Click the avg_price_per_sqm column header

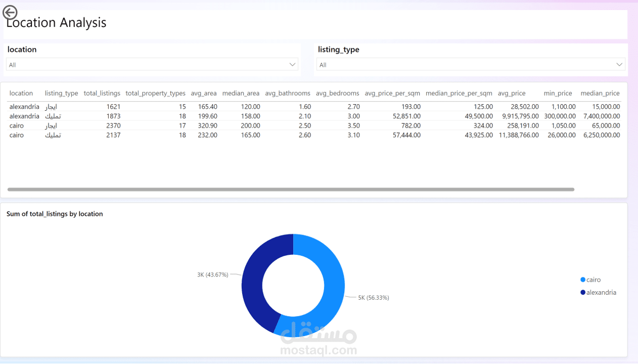(392, 93)
